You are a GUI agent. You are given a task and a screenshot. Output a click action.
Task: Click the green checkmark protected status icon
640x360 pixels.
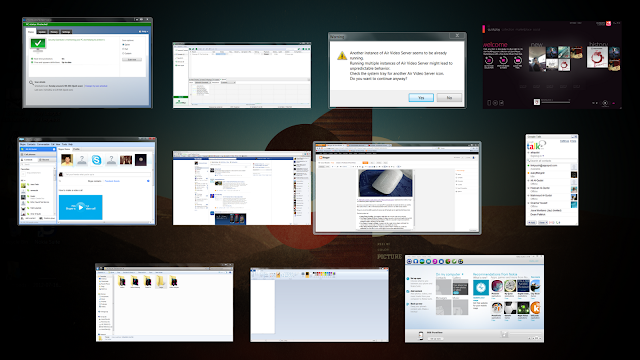[38, 43]
